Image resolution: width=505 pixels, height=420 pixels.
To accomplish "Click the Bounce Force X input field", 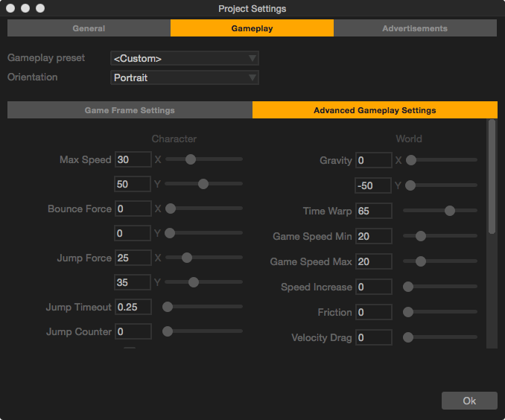I will coord(133,209).
